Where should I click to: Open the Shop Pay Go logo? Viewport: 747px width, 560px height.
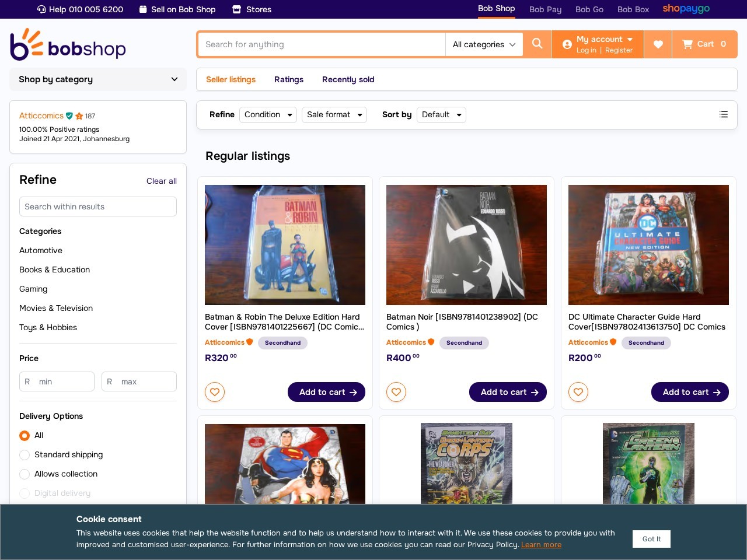click(686, 9)
